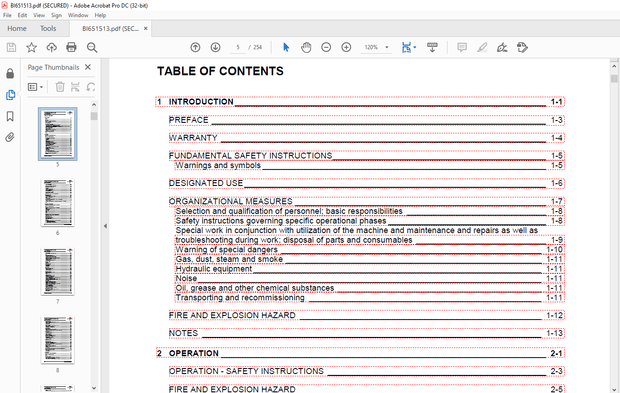Switch to the Tools tab

click(48, 28)
